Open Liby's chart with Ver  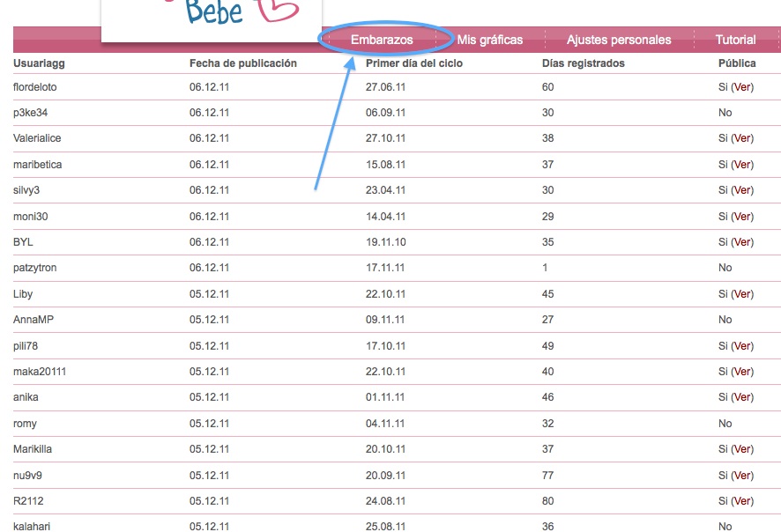click(742, 294)
